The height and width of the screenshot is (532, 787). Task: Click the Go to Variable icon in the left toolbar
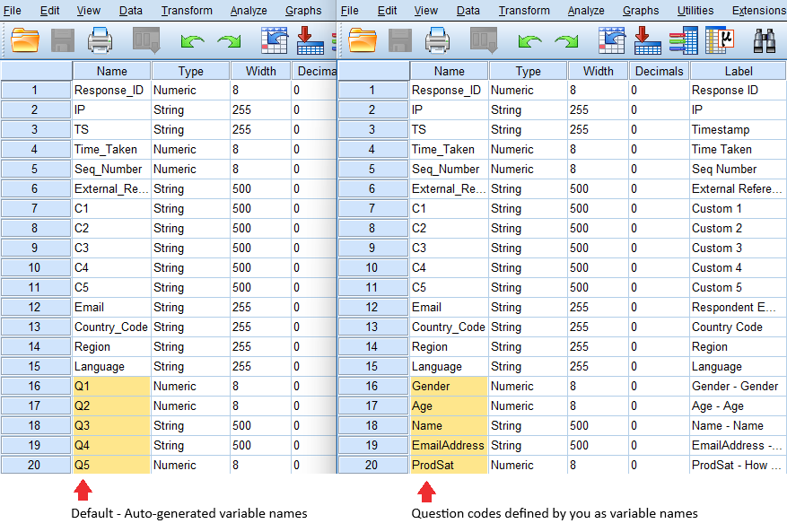[x=310, y=40]
